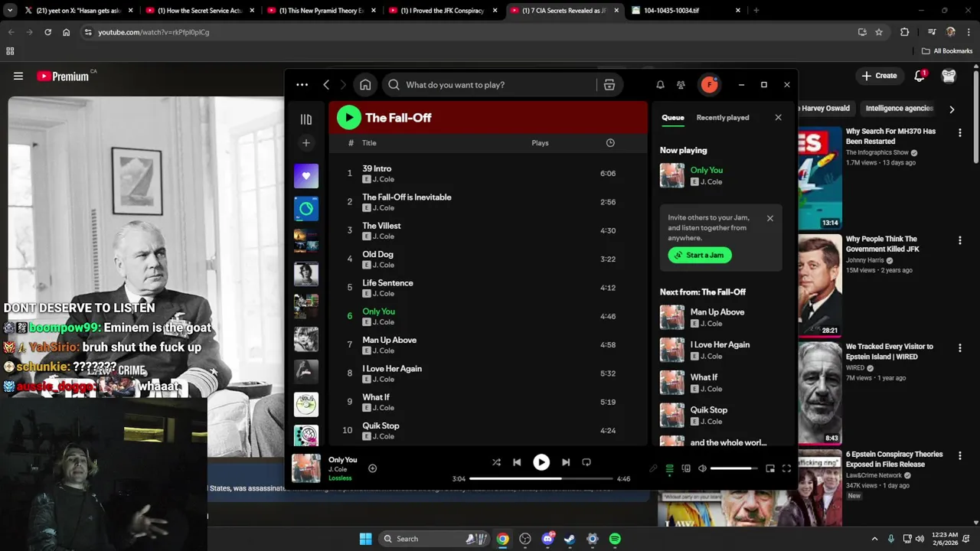
Task: Show more YouTube filter chips arrow
Action: pos(952,109)
